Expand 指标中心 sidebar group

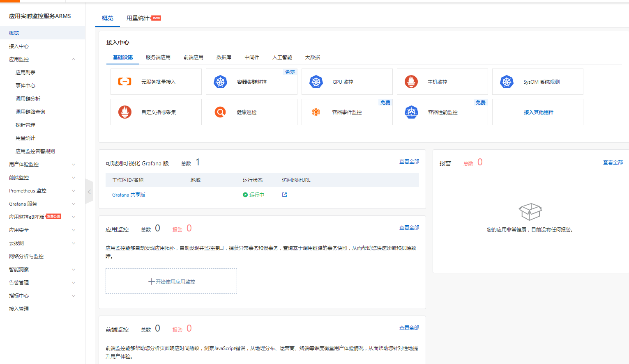(74, 296)
